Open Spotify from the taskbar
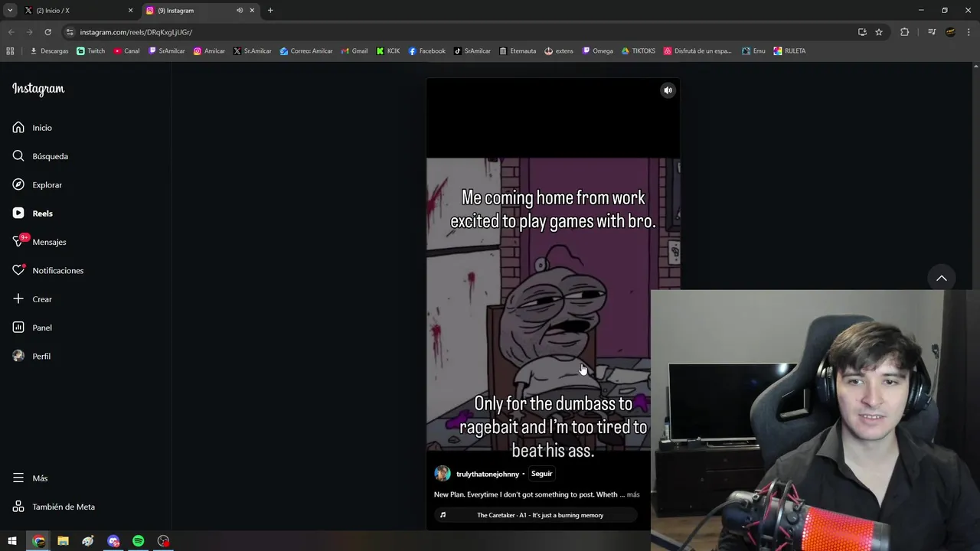Screen dimensions: 980x551 138,541
